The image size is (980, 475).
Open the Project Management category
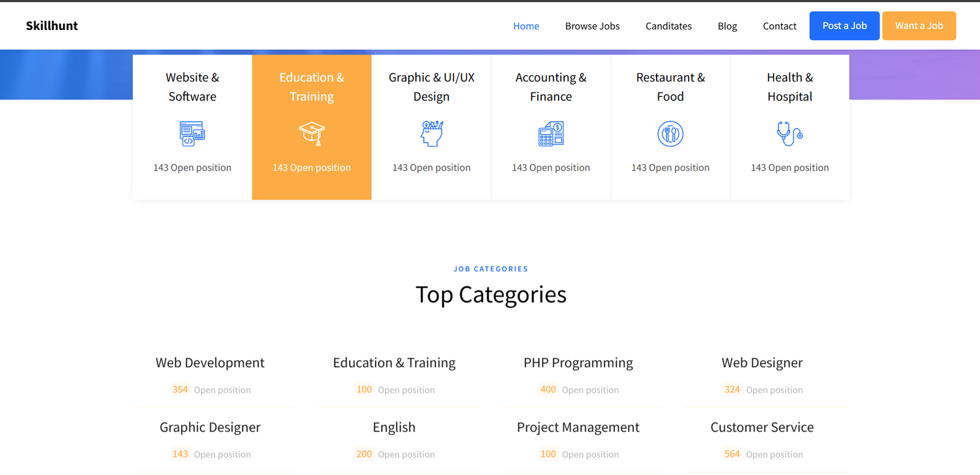578,427
